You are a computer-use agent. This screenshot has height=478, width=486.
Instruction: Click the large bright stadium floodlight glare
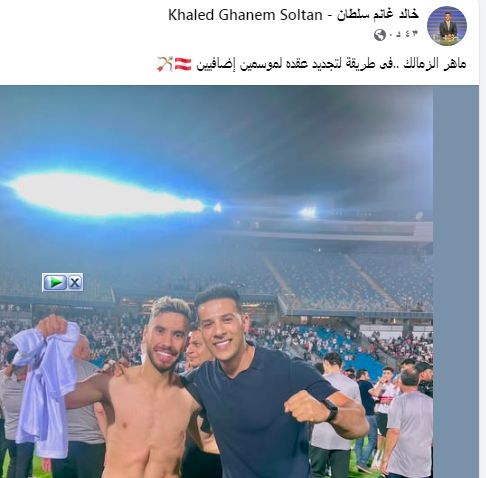[103, 193]
